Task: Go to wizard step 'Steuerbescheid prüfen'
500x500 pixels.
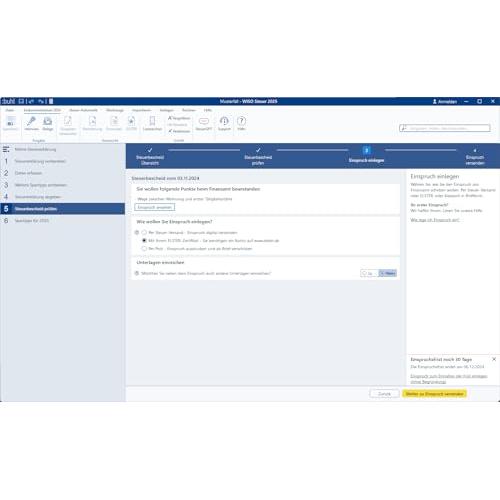Action: (x=258, y=156)
